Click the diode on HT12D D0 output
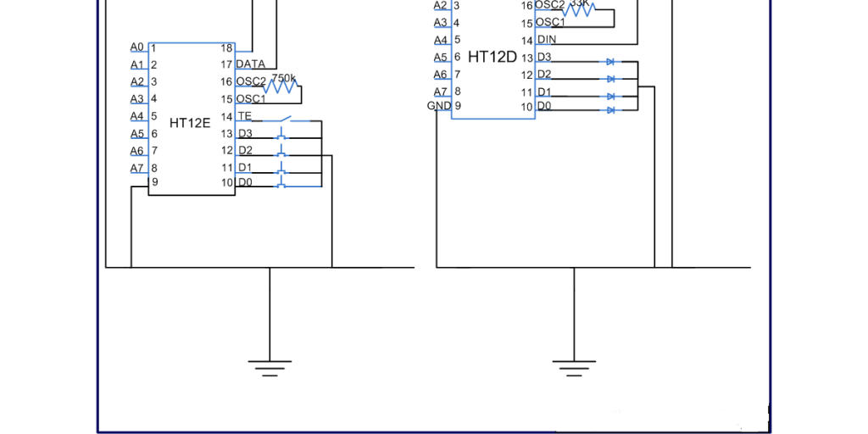The width and height of the screenshot is (868, 434). click(x=610, y=110)
